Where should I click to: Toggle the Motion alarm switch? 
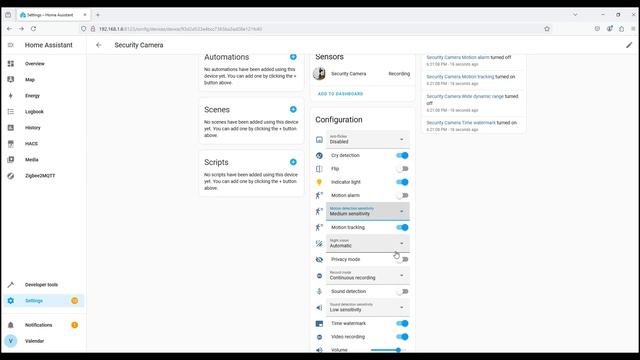tap(402, 196)
